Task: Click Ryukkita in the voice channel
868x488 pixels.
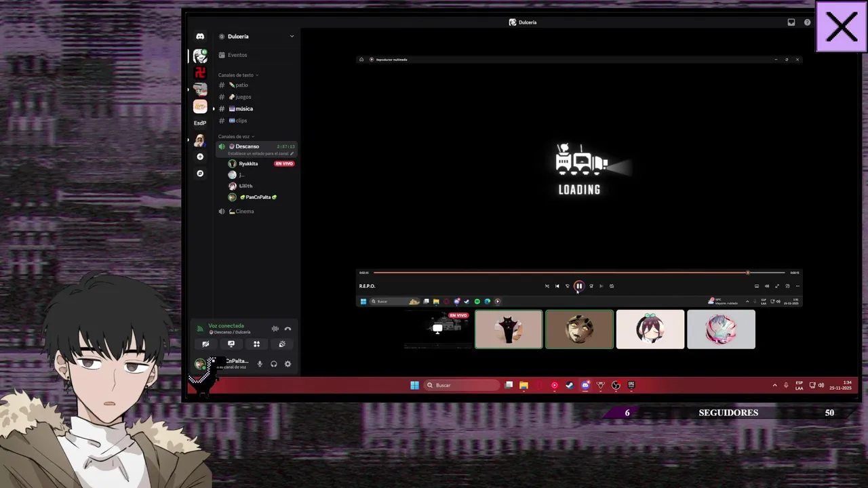Action: tap(248, 164)
